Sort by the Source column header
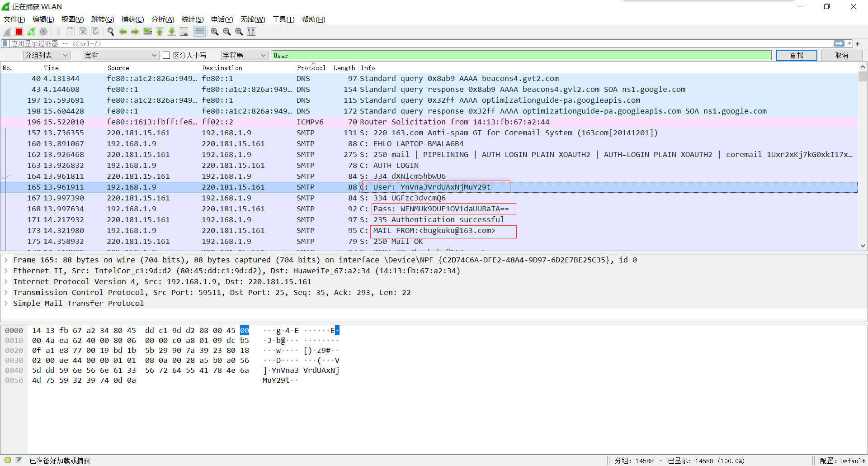 [x=152, y=68]
